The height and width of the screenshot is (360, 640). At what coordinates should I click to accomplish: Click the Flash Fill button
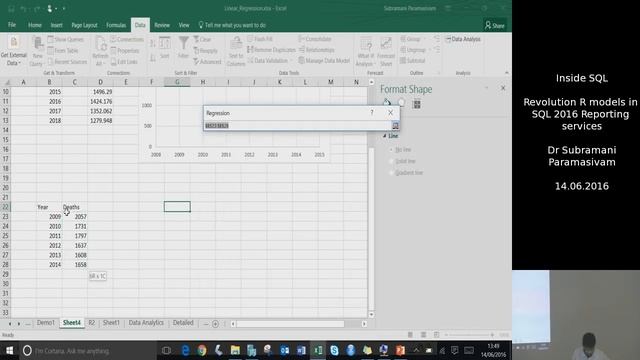tap(260, 39)
